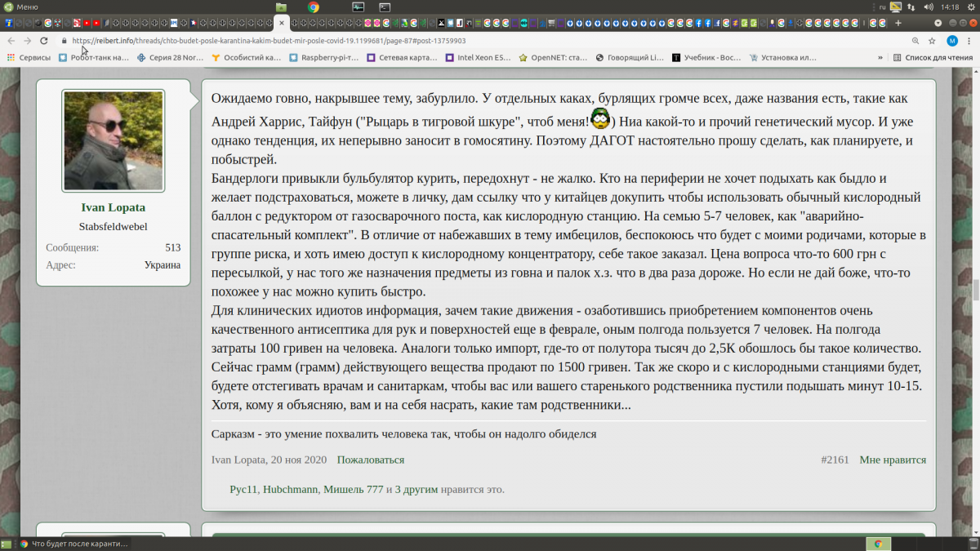Open the network connections tray icon
This screenshot has width=980, height=551.
point(911,7)
